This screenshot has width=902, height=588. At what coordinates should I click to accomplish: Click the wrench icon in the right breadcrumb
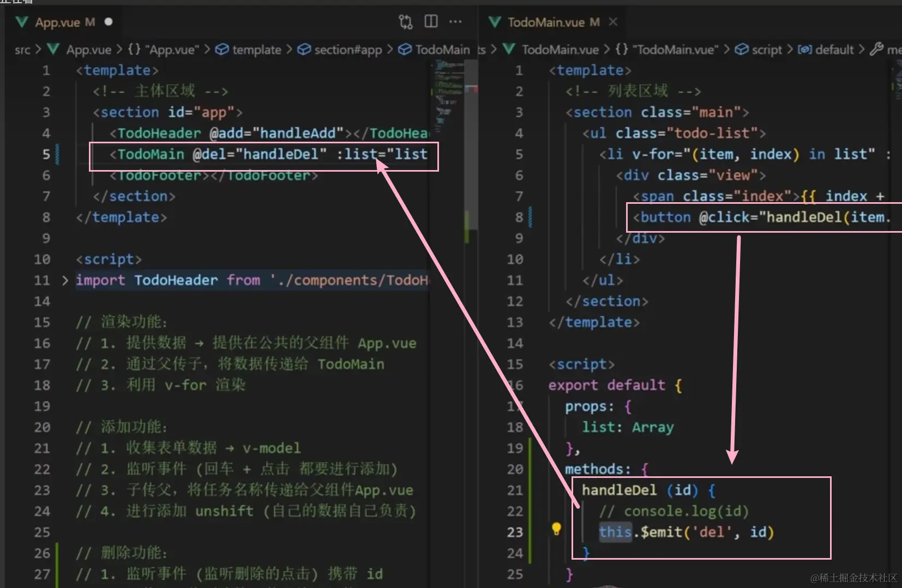click(876, 50)
